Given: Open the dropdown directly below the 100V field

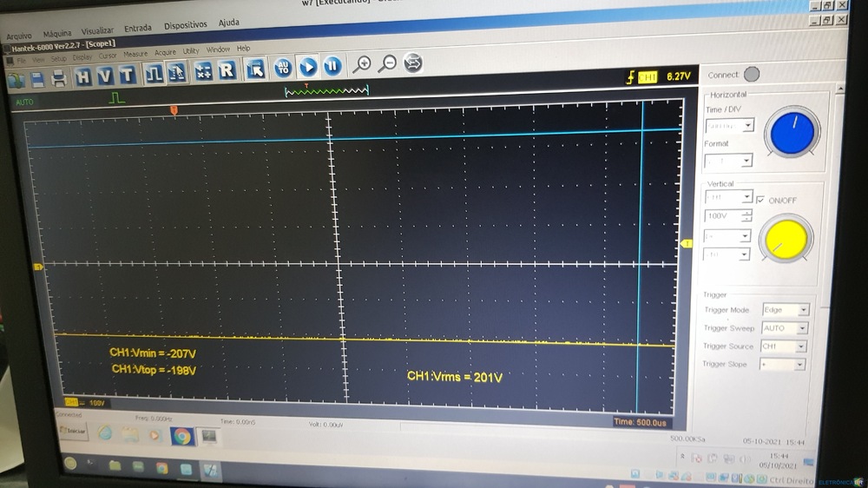Looking at the screenshot, I should [x=727, y=236].
